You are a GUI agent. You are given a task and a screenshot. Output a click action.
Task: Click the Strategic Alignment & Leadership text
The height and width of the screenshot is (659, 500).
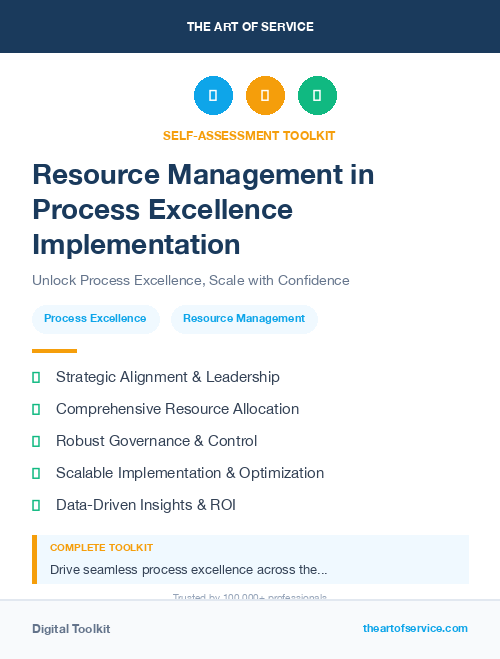pyautogui.click(x=168, y=377)
